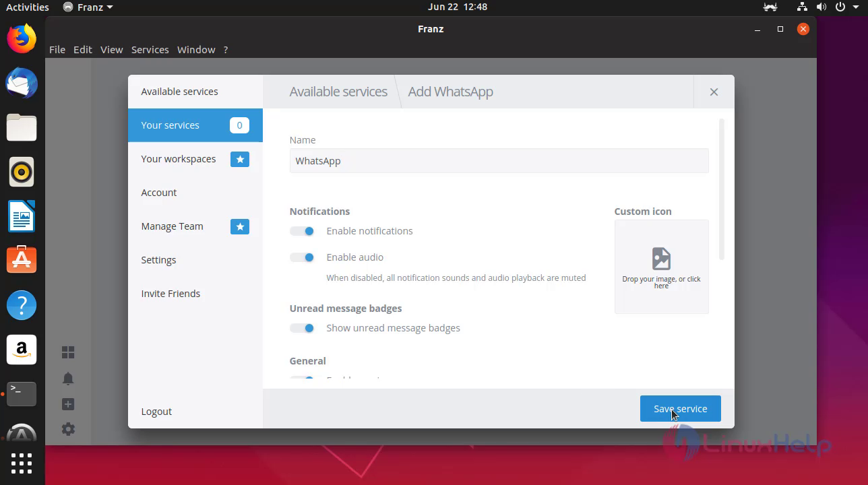Click the Amazon icon in the dock
The width and height of the screenshot is (868, 485).
[x=22, y=349]
